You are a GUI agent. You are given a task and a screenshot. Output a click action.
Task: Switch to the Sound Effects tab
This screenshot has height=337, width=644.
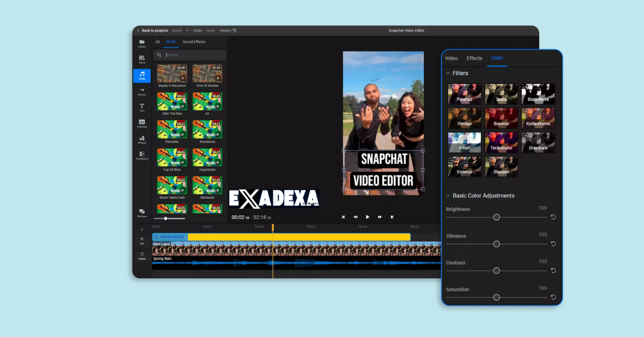tap(193, 41)
